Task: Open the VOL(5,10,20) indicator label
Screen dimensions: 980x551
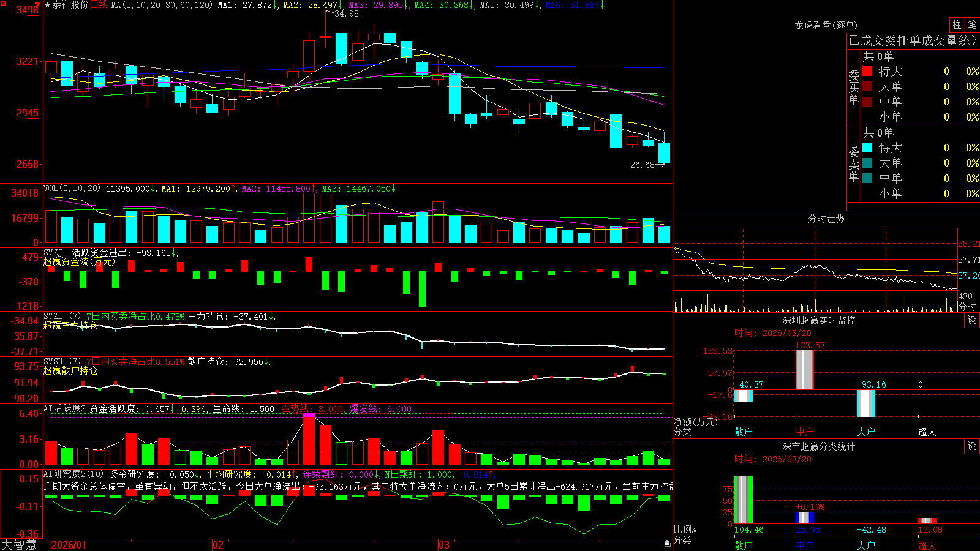Action: [72, 189]
